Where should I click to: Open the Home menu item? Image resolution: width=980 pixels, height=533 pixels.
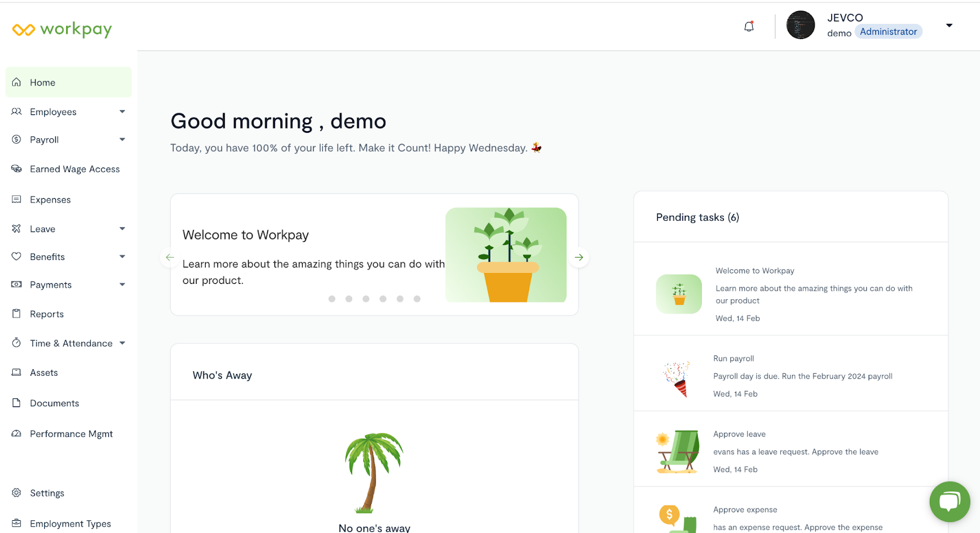(x=69, y=82)
